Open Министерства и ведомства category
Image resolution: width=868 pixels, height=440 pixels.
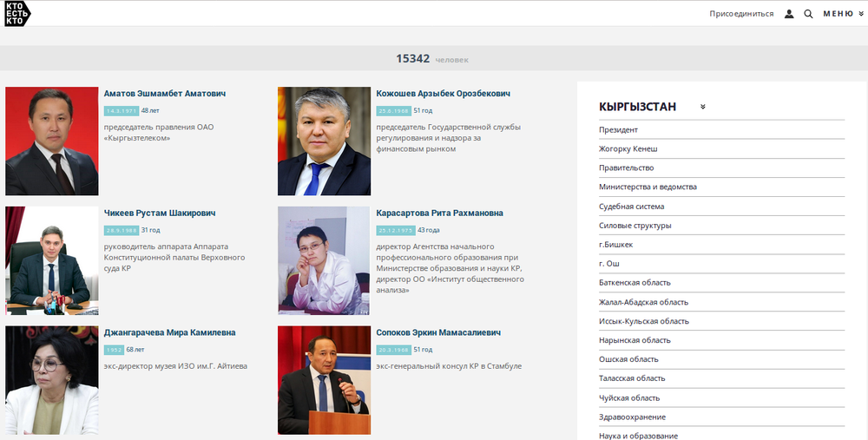tap(648, 187)
